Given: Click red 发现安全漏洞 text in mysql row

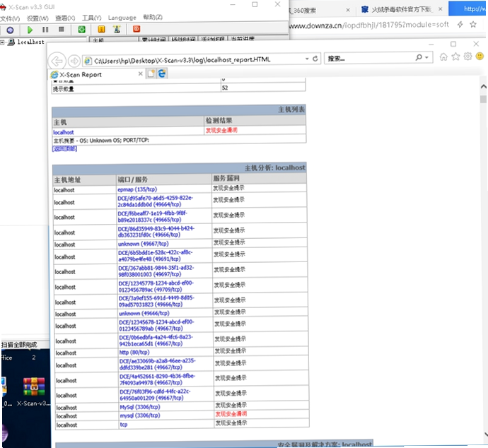Looking at the screenshot, I should (x=231, y=414).
